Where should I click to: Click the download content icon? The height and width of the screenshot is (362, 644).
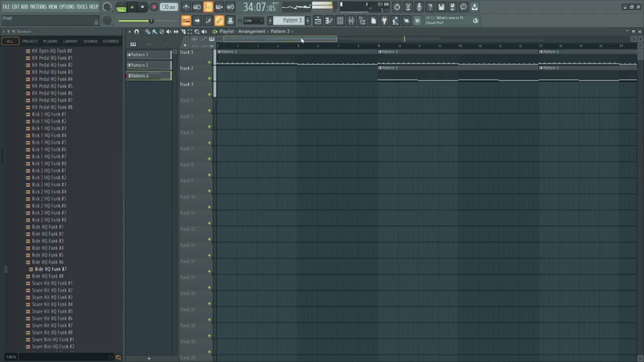[x=474, y=7]
